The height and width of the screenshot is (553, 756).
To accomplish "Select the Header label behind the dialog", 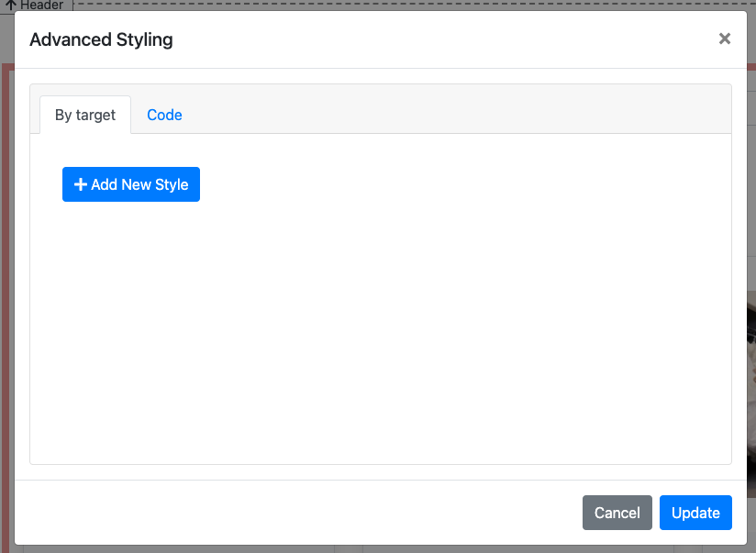I will click(x=42, y=5).
